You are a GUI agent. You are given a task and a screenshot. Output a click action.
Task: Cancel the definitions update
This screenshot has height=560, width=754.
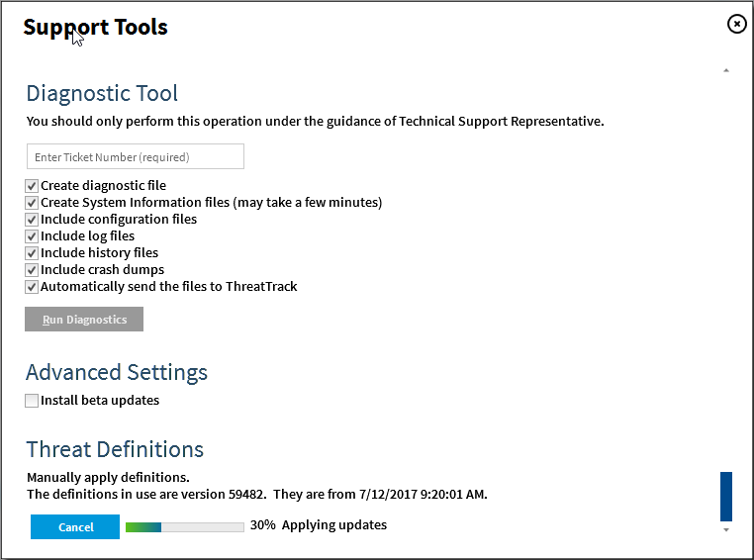(x=75, y=527)
